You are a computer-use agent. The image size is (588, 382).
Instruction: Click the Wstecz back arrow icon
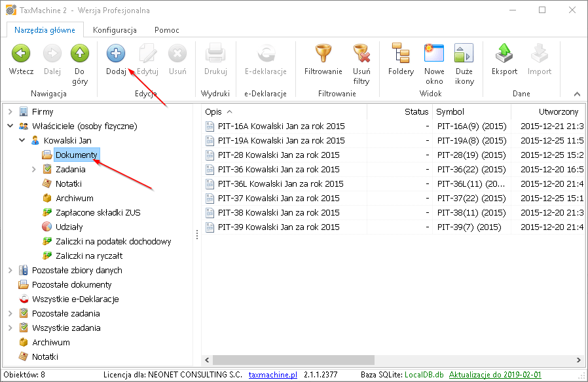[21, 54]
